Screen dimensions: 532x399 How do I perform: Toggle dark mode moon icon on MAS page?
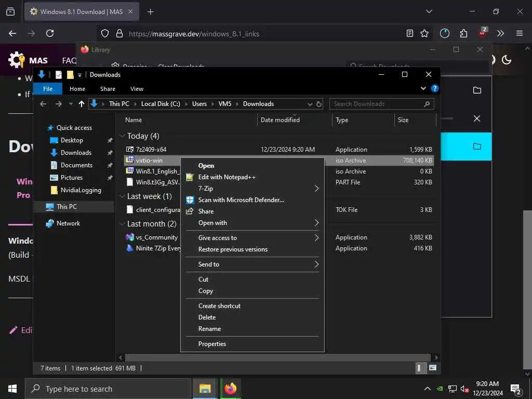(506, 60)
